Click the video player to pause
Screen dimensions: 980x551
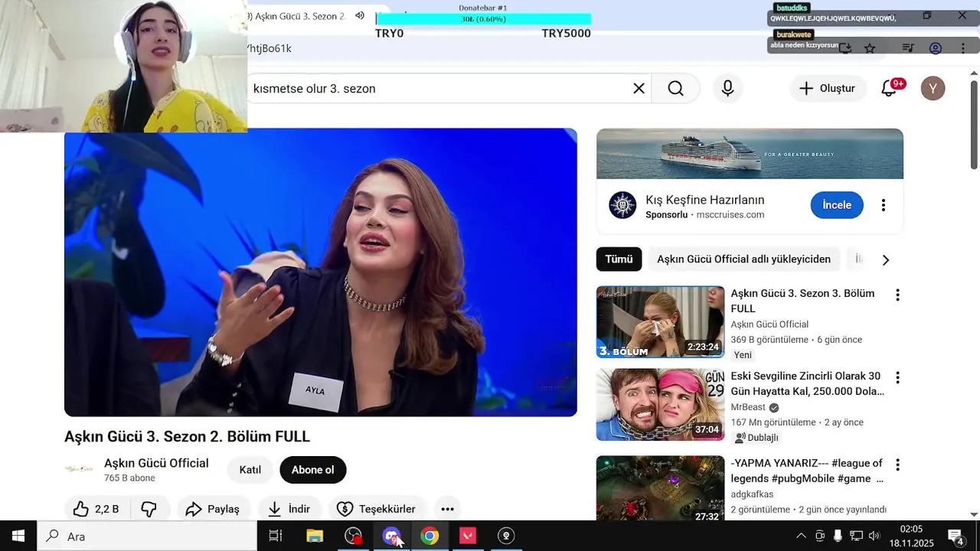click(320, 272)
